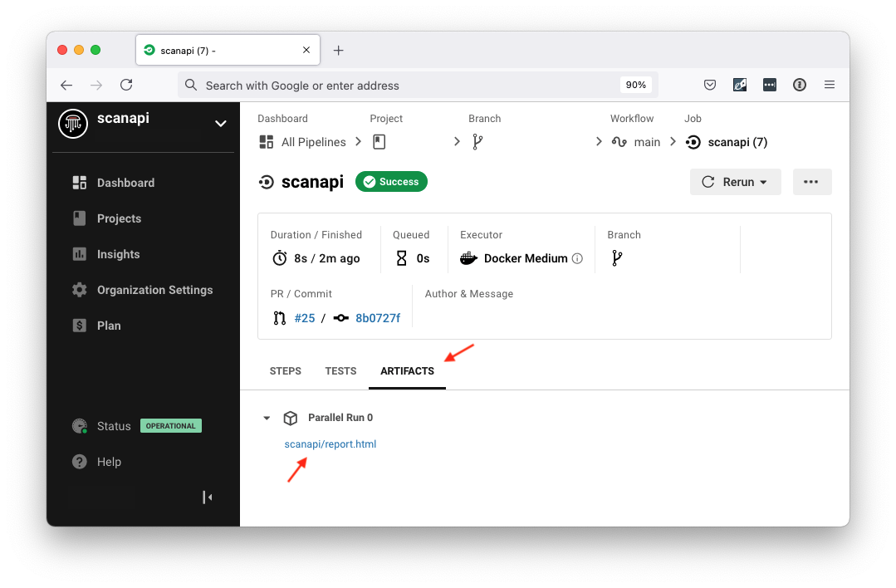Open Dashboard from the sidebar

tap(125, 182)
